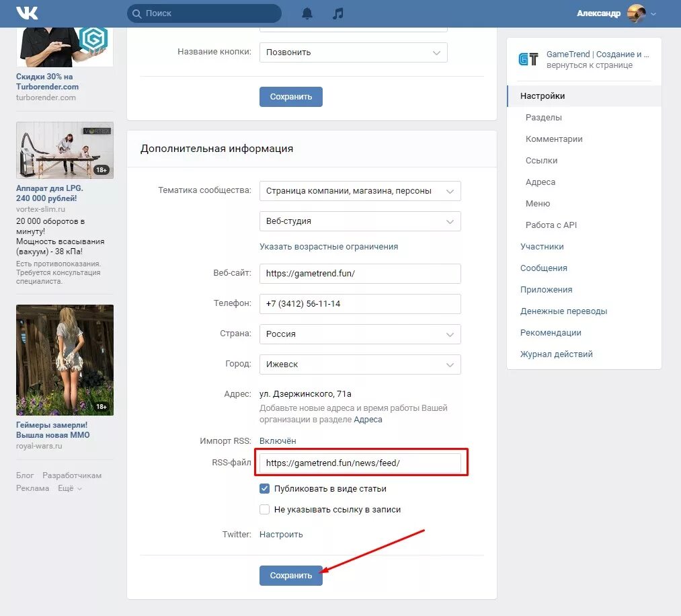Open Тематика сообщества dropdown
This screenshot has height=616, width=681.
pyautogui.click(x=360, y=191)
